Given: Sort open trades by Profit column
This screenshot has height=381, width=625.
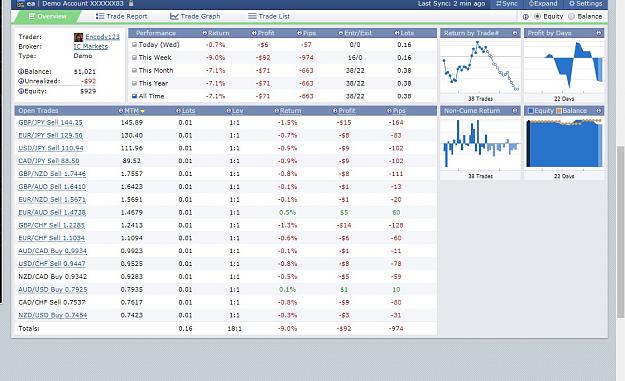Looking at the screenshot, I should point(347,111).
